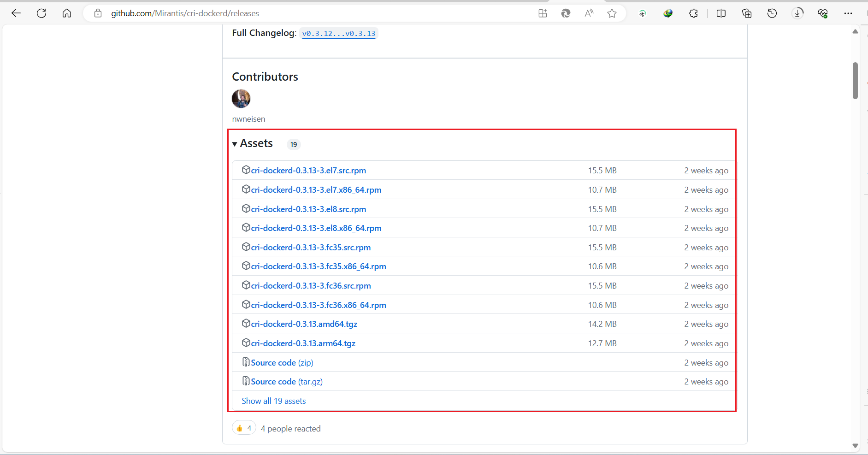Collapse the Assets section triangle
This screenshot has width=868, height=455.
click(x=235, y=144)
